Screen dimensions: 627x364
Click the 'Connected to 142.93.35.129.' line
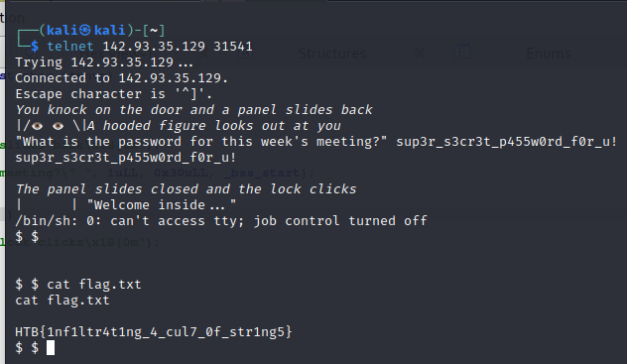tap(122, 78)
